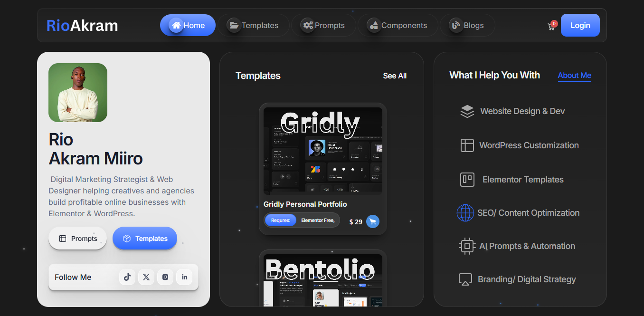Viewport: 644px width, 316px height.
Task: Click the white Prompts button in profile card
Action: (77, 239)
